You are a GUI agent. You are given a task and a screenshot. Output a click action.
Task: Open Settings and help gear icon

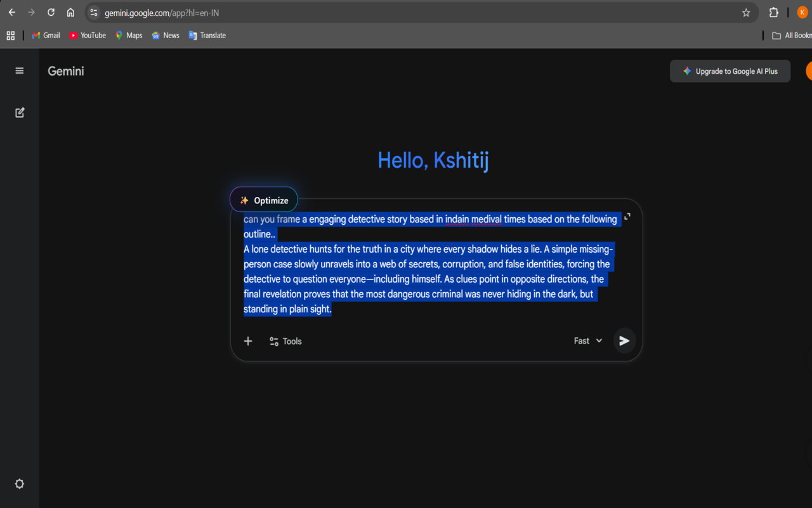[20, 484]
